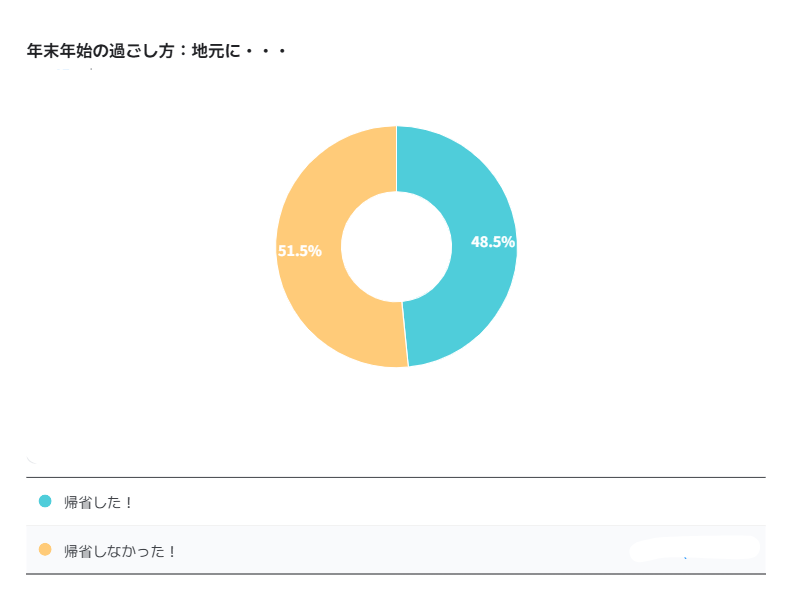The width and height of the screenshot is (792, 613).
Task: Select the 48.5% data label
Action: tap(493, 242)
